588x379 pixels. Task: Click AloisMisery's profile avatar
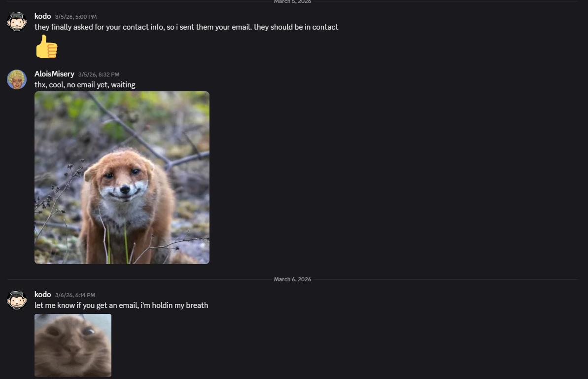[17, 79]
